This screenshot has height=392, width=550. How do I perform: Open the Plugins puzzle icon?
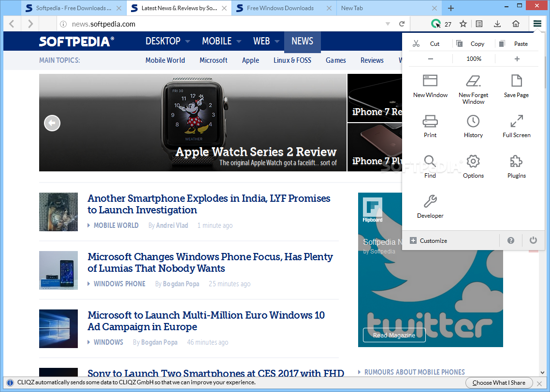(516, 167)
